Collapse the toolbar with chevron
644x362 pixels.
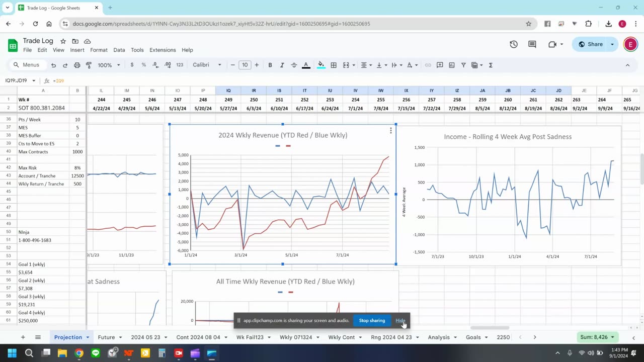click(627, 65)
